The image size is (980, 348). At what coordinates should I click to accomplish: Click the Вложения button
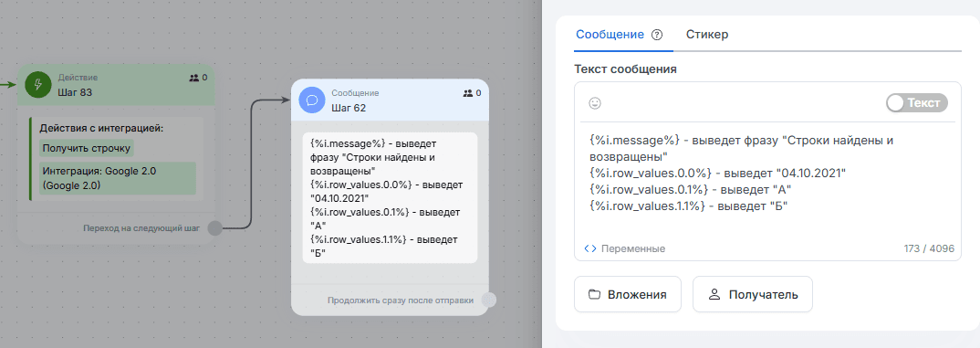628,294
